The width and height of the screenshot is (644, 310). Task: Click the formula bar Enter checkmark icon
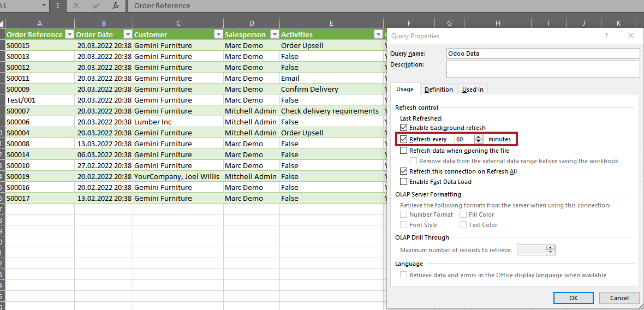click(96, 5)
